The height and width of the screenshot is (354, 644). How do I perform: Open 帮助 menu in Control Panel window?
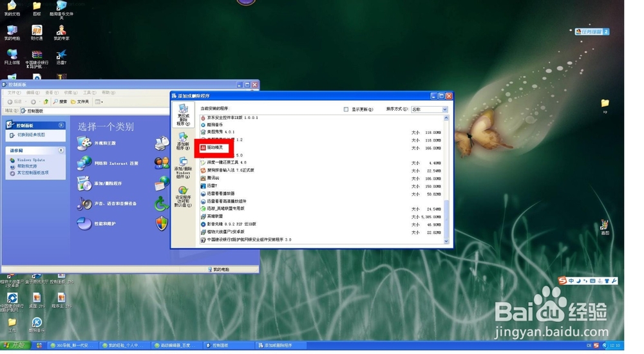pyautogui.click(x=108, y=93)
